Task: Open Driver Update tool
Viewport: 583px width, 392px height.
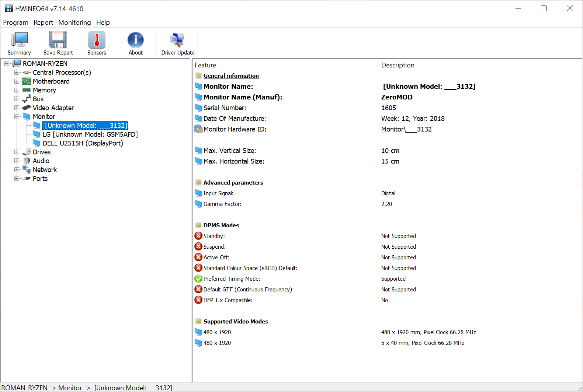Action: pyautogui.click(x=178, y=43)
